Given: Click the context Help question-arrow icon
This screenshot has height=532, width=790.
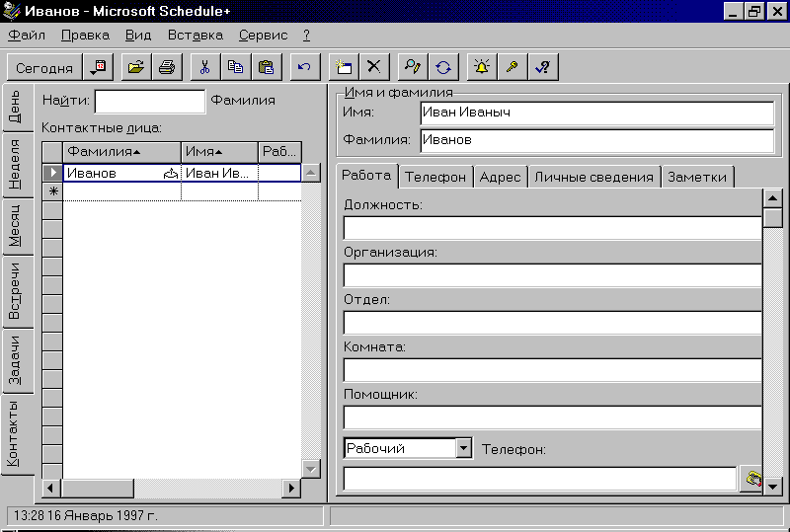Looking at the screenshot, I should (543, 67).
